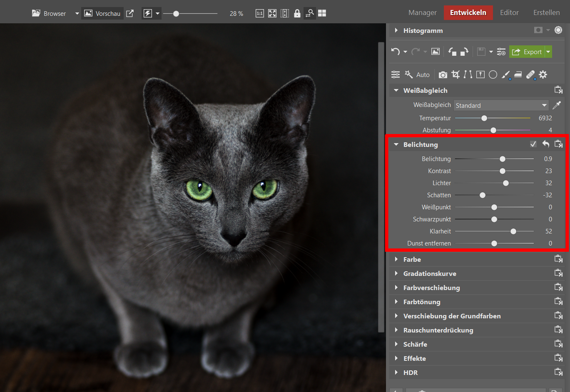Viewport: 570px width, 392px height.
Task: Click the 1:1 zoom icon
Action: [259, 13]
